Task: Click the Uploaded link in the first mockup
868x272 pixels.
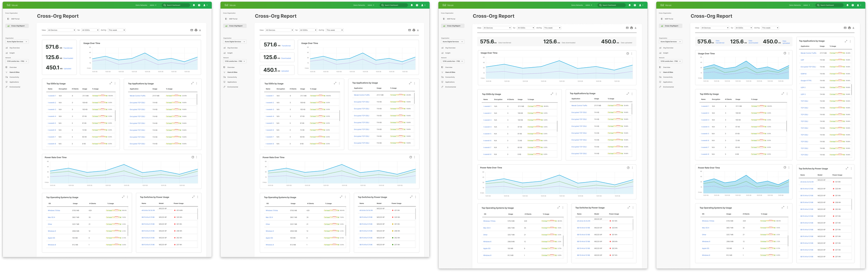Action: click(x=67, y=69)
